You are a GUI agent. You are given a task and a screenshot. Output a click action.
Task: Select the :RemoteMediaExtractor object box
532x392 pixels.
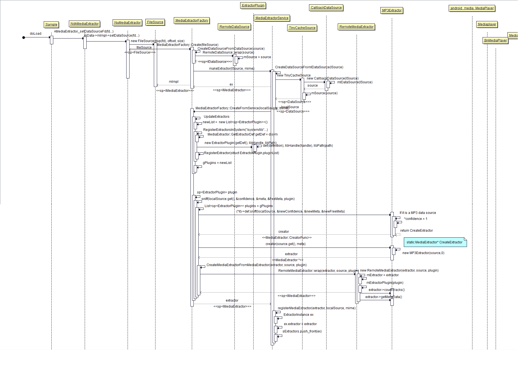pyautogui.click(x=356, y=27)
